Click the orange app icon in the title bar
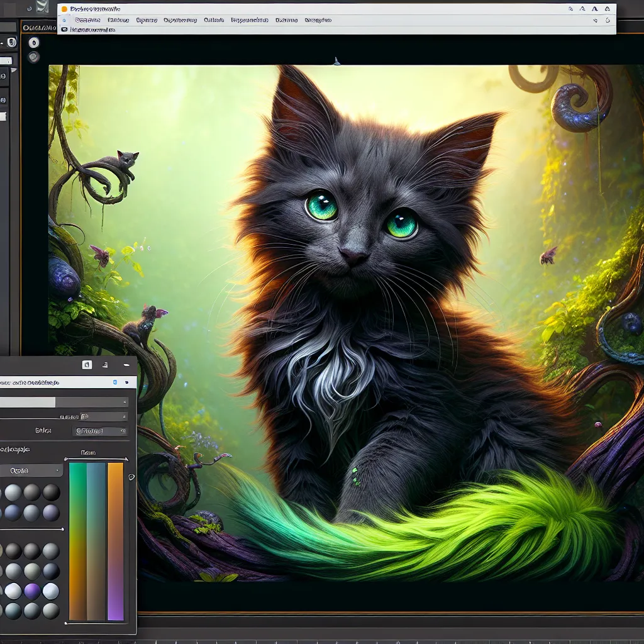The height and width of the screenshot is (644, 644). 64,9
